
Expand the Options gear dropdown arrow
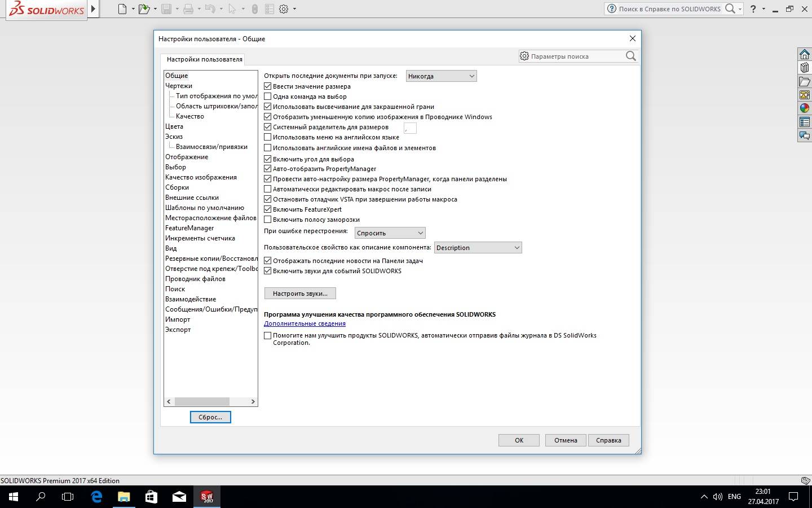(x=294, y=9)
